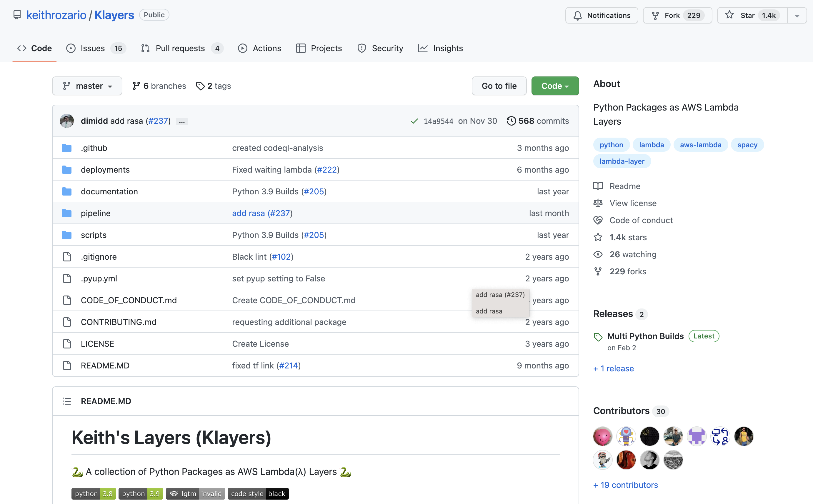813x504 pixels.
Task: Open the Issues tab
Action: pos(96,48)
